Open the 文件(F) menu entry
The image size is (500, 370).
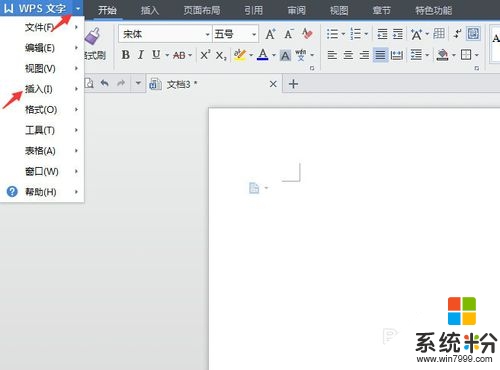pos(42,27)
